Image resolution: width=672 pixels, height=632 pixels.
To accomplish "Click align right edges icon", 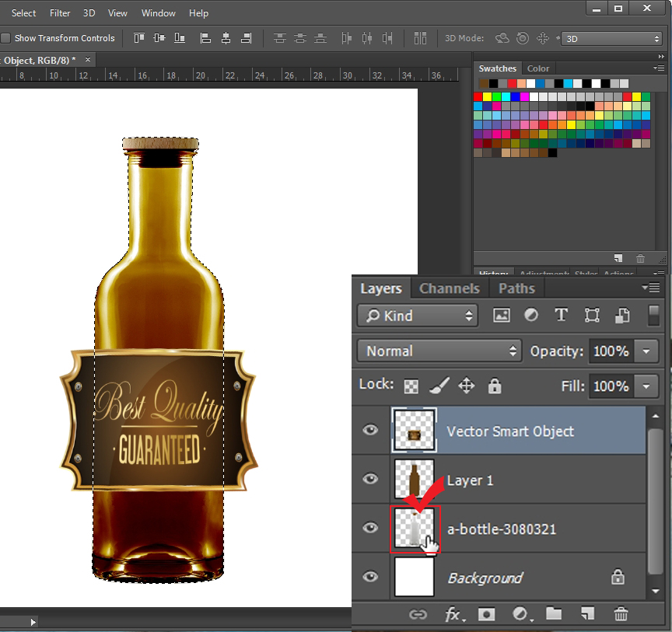I will click(246, 38).
